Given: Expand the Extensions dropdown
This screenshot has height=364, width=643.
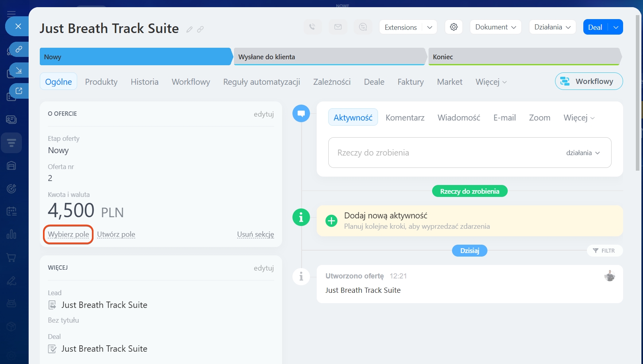Looking at the screenshot, I should 429,27.
